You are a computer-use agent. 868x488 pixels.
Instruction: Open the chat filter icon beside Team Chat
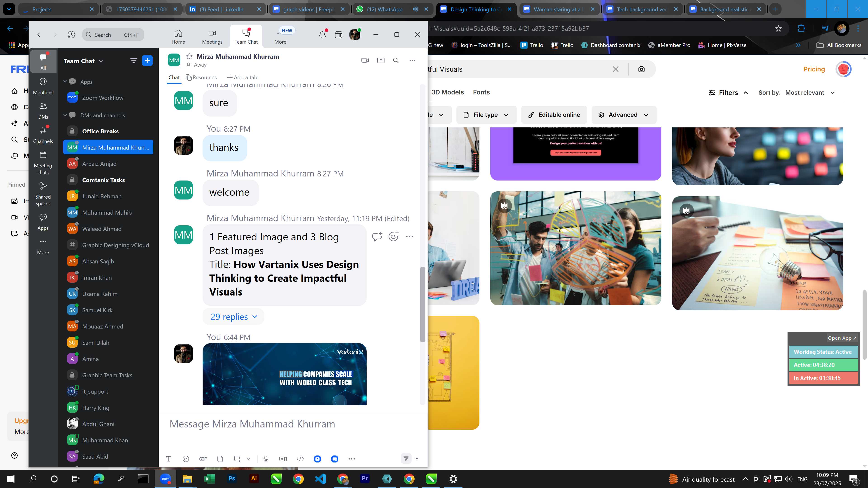click(133, 61)
